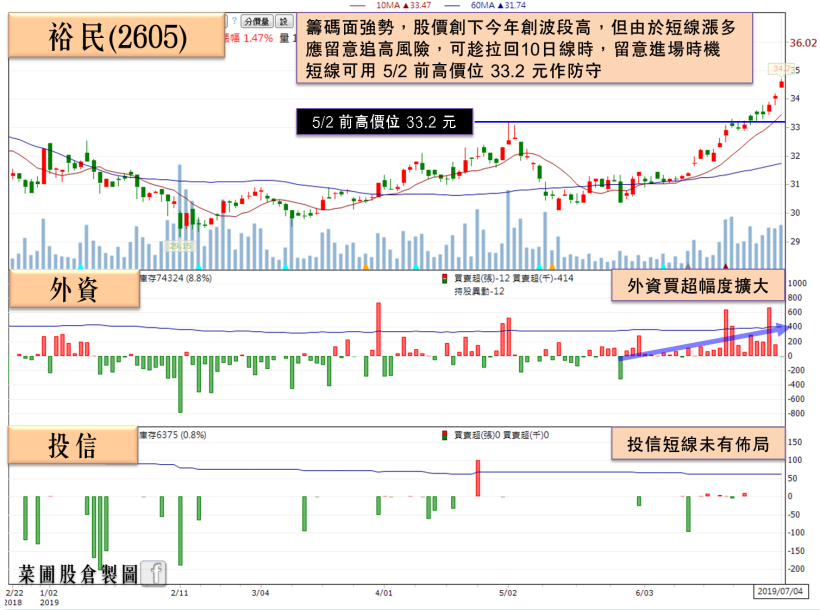Click the orange triangle marker before 4/01
This screenshot has width=820, height=610.
366,266
